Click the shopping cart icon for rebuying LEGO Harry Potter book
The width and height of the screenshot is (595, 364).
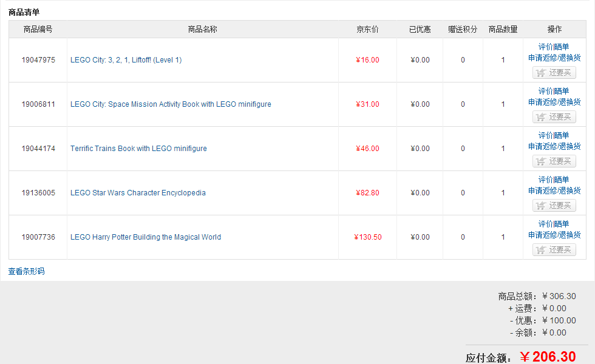(541, 249)
